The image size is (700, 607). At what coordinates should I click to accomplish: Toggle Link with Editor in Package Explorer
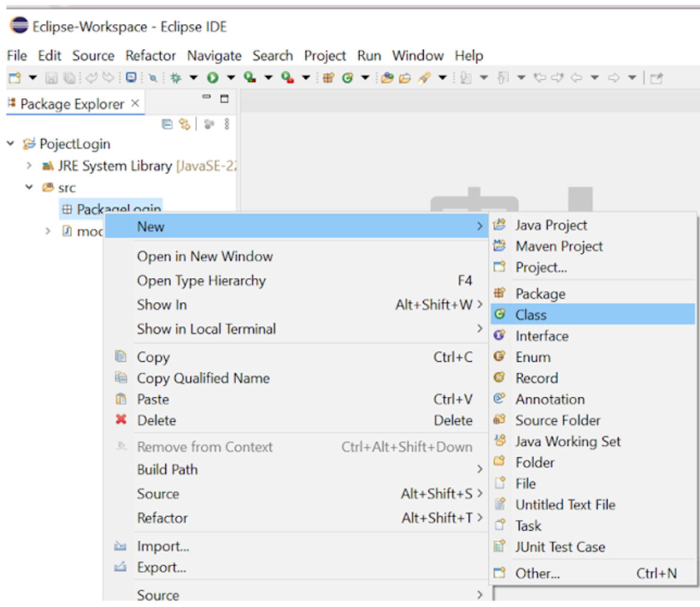(x=185, y=123)
